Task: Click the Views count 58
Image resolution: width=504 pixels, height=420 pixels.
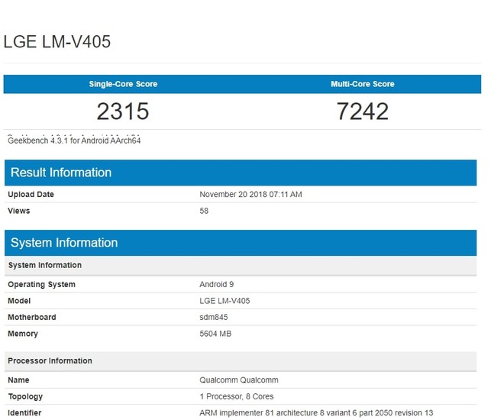Action: [x=204, y=211]
